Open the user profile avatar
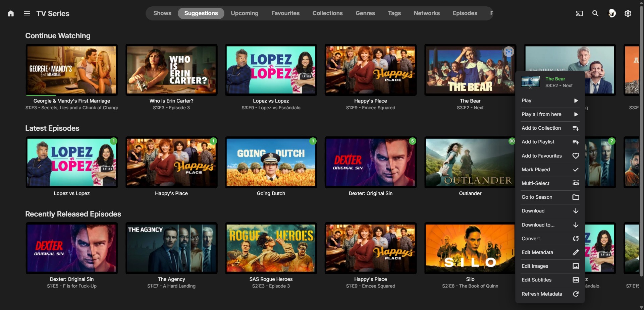Viewport: 644px width, 310px height. [612, 13]
